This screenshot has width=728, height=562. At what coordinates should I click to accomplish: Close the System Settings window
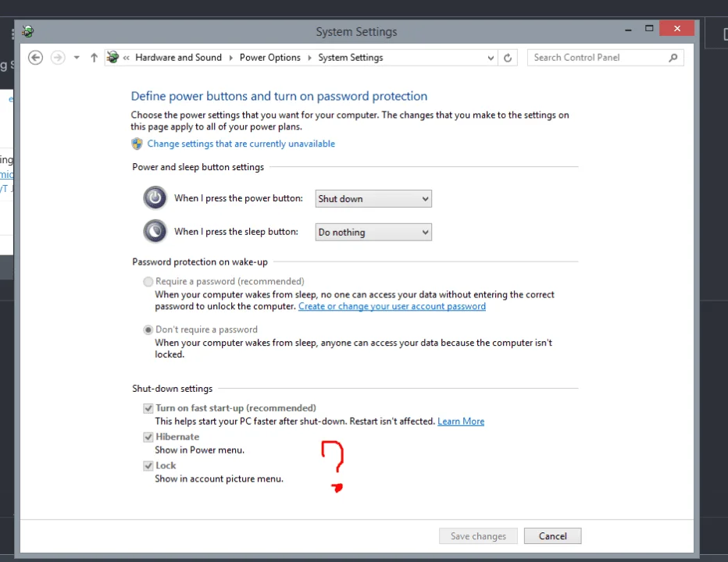[677, 28]
